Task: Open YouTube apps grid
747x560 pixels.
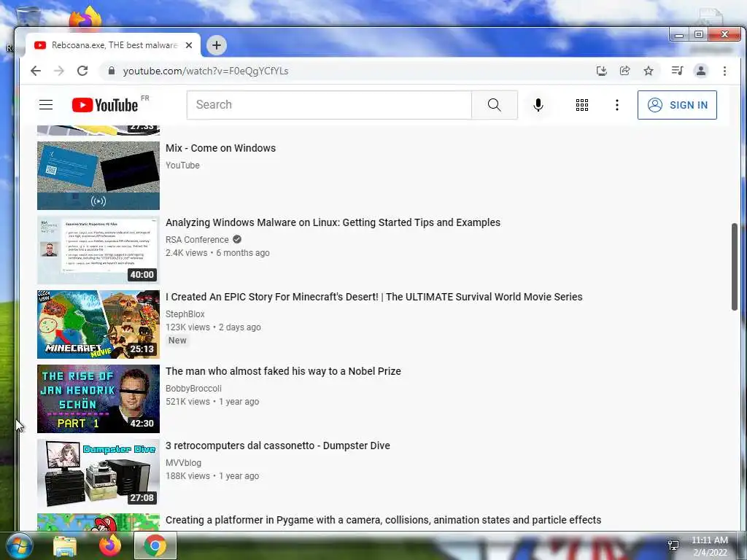Action: click(x=581, y=105)
